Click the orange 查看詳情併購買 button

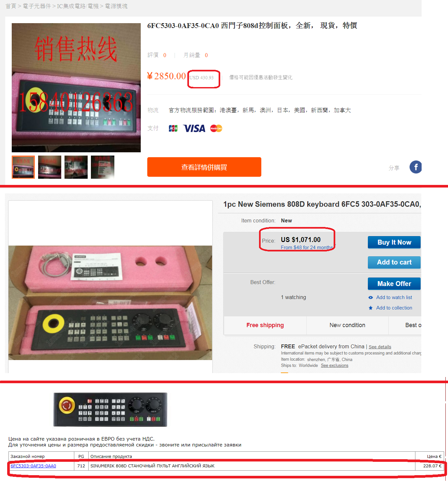pyautogui.click(x=204, y=167)
